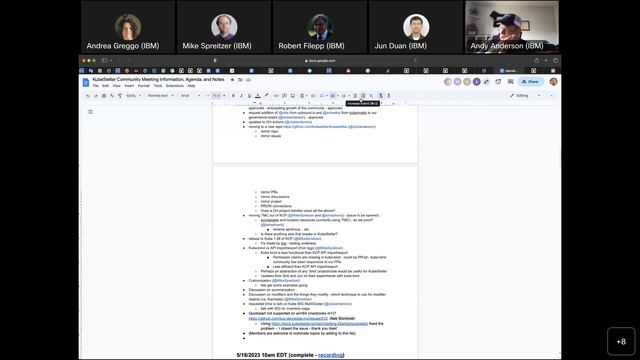Image resolution: width=640 pixels, height=360 pixels.
Task: Redo with the toolbar redo arrow
Action: click(x=96, y=96)
